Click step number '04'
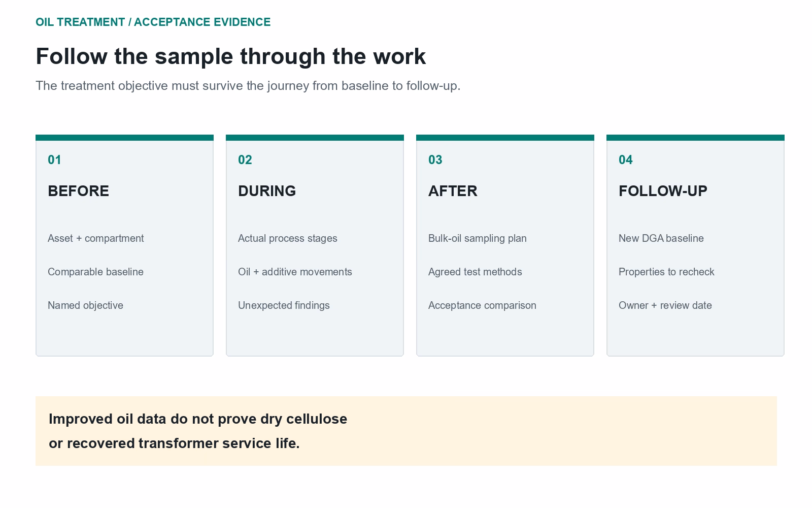The height and width of the screenshot is (508, 812). click(625, 160)
